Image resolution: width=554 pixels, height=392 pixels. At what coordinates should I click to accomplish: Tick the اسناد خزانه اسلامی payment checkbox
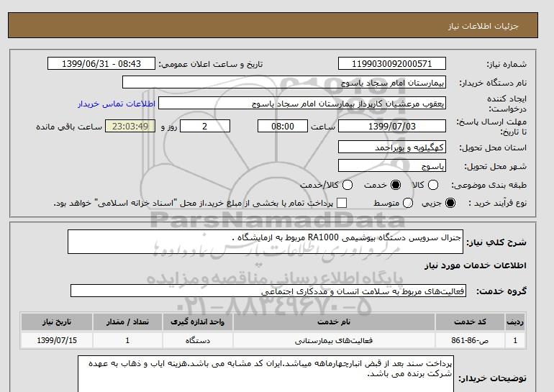click(x=342, y=203)
